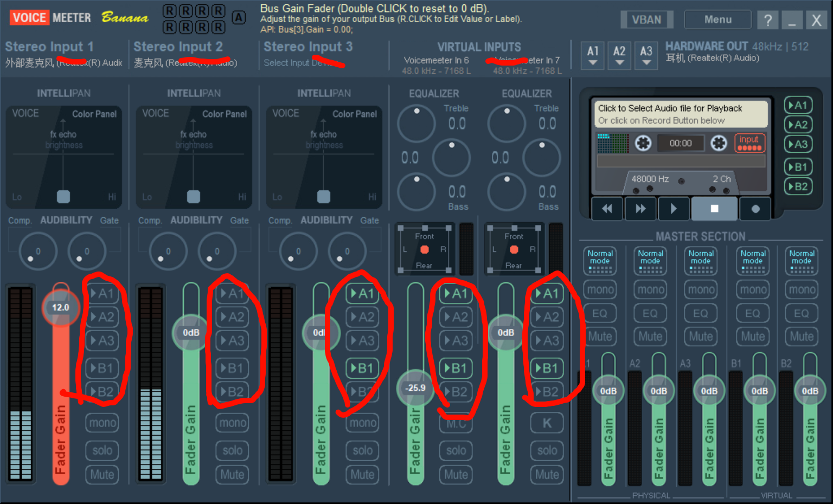Image resolution: width=833 pixels, height=504 pixels.
Task: Open the A1 hardware output device dropdown
Action: click(x=593, y=55)
